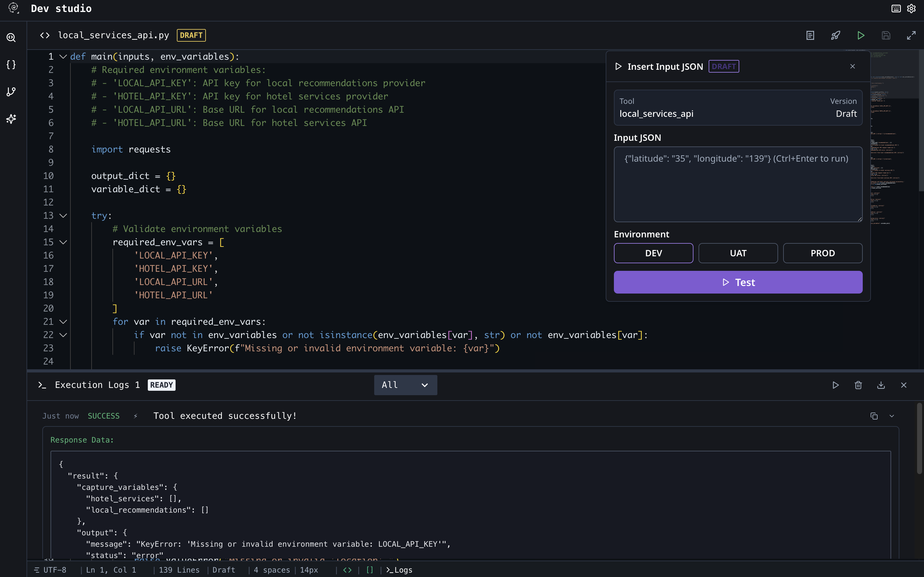Switch environment to PROD
Image resolution: width=924 pixels, height=577 pixels.
pyautogui.click(x=822, y=253)
